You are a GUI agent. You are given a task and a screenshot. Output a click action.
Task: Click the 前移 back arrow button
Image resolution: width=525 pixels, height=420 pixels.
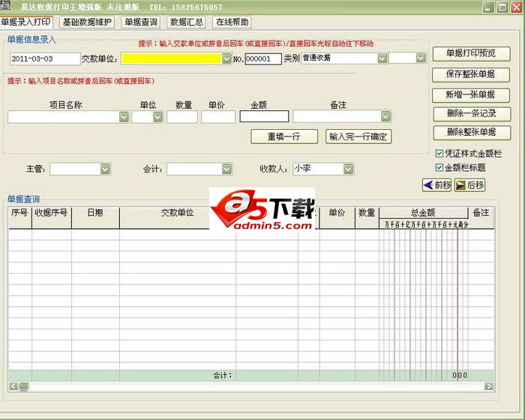click(437, 185)
